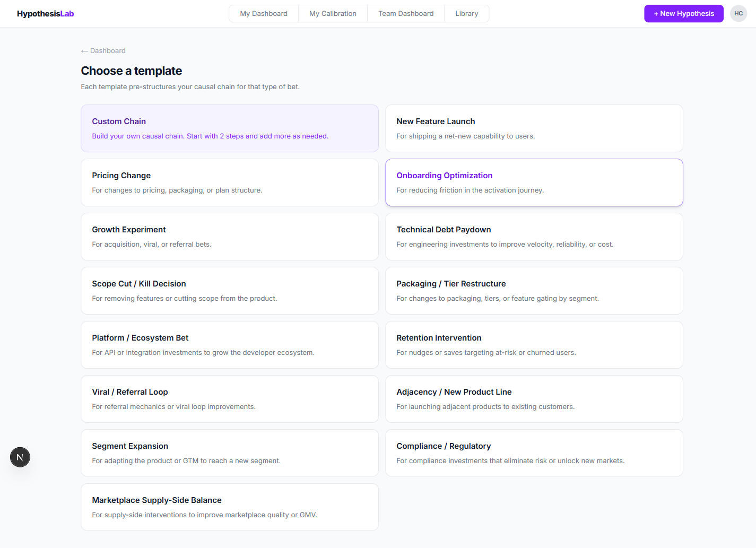Select the Platform / Ecosystem Bet card
Image resolution: width=756 pixels, height=548 pixels.
pos(230,345)
